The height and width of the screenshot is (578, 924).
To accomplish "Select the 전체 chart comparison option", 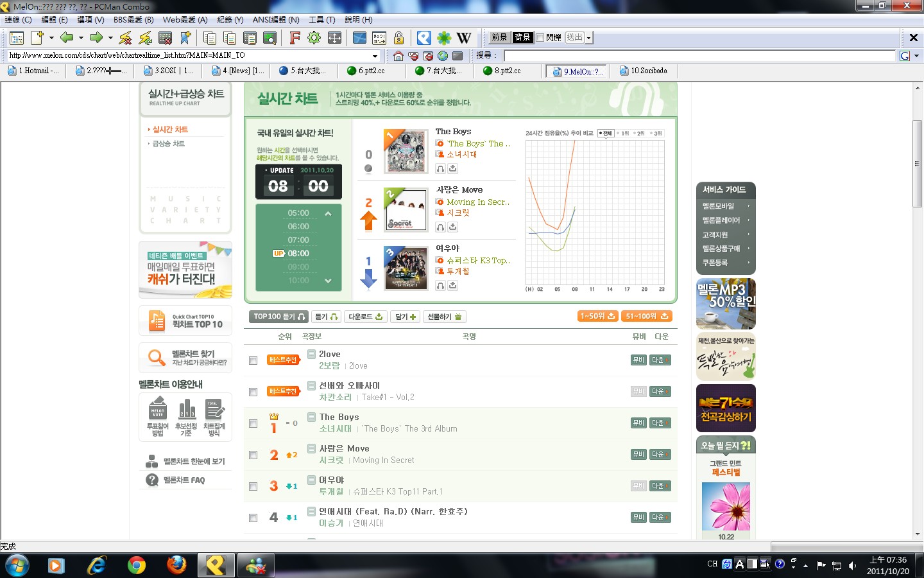I will tap(606, 134).
